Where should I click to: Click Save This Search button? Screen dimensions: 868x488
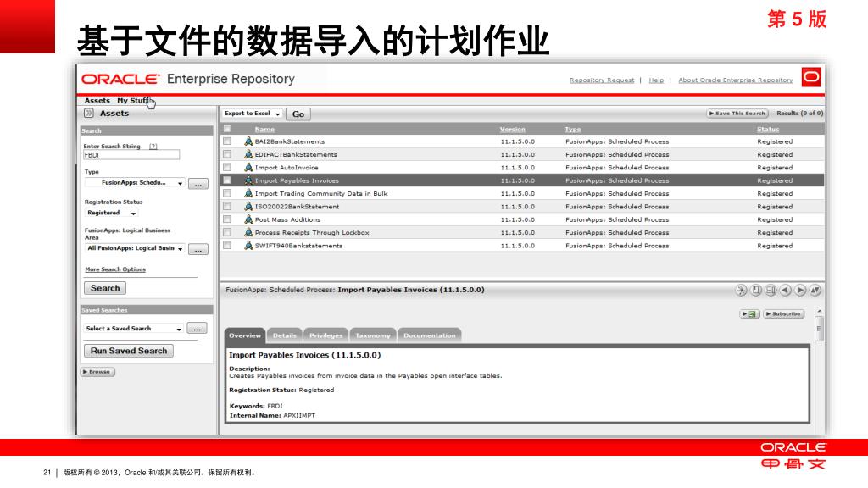737,114
